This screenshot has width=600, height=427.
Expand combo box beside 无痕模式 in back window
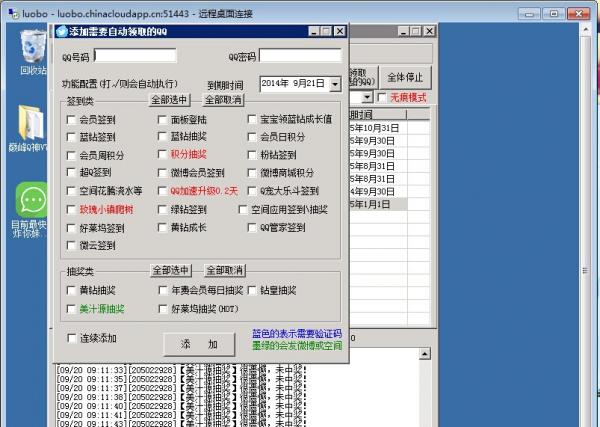367,97
